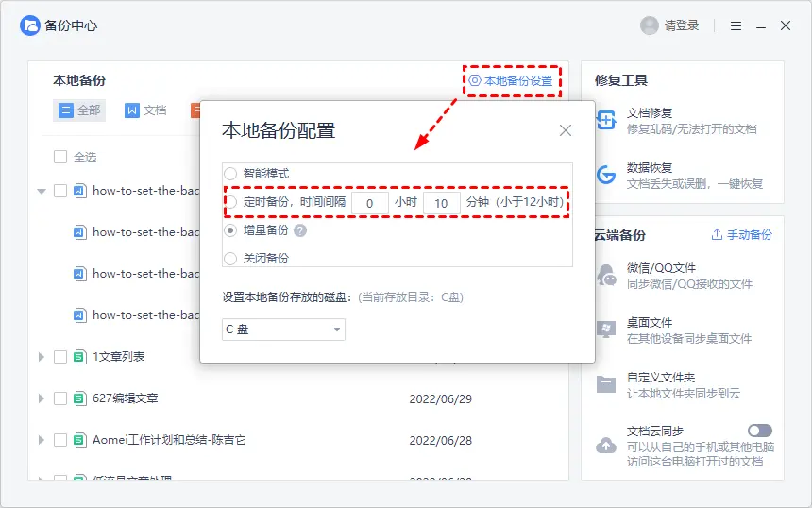This screenshot has width=812, height=508.
Task: Click the 627编辑文章 file name
Action: (126, 398)
